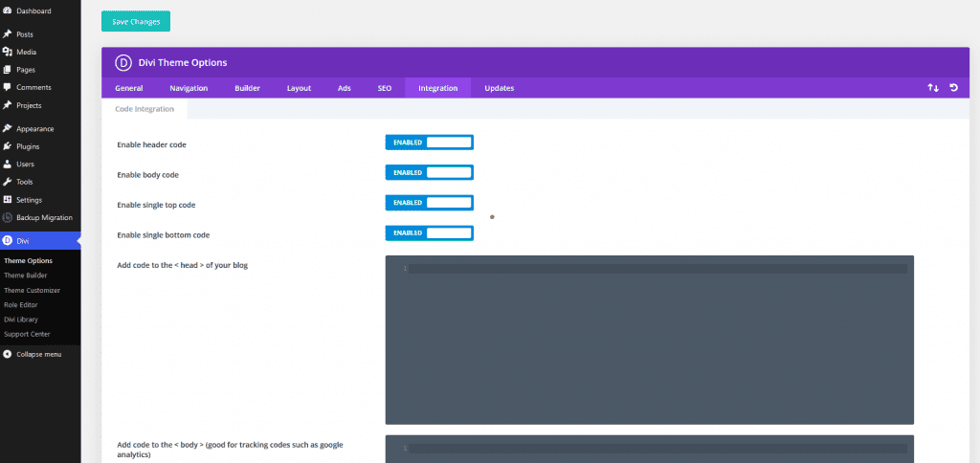The height and width of the screenshot is (463, 980).
Task: Click the 'Divi Theme Options' title text
Action: [183, 62]
